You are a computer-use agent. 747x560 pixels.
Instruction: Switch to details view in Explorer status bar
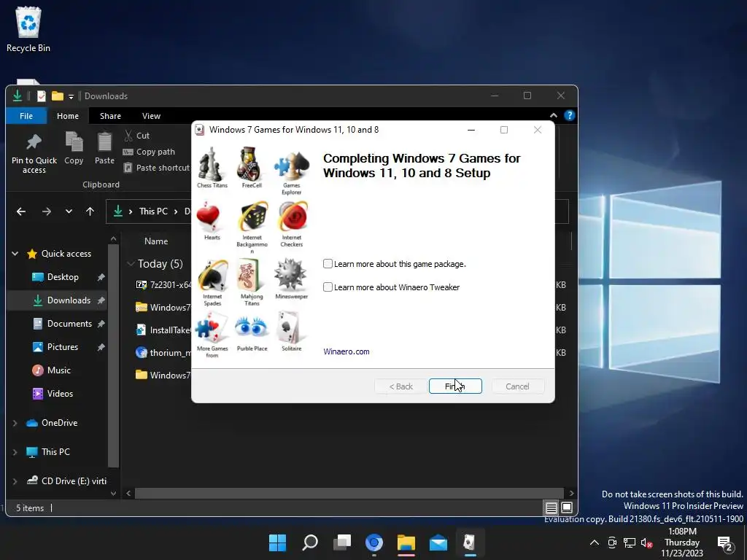tap(551, 508)
